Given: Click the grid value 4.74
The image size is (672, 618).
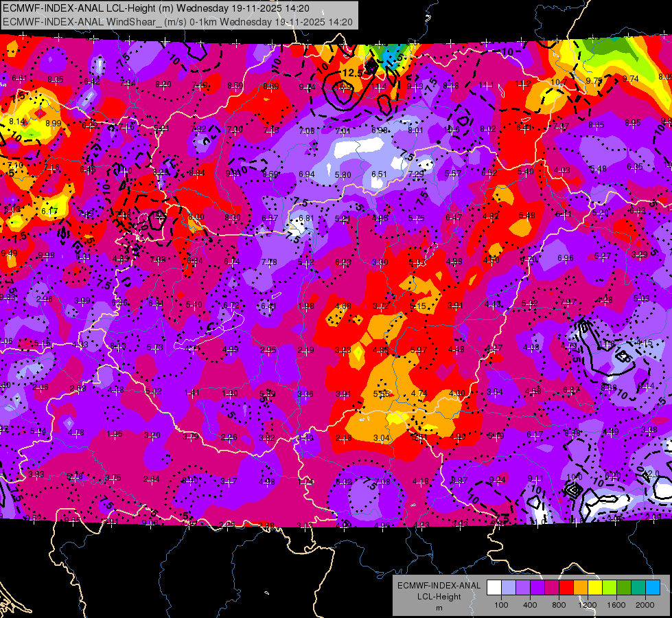Looking at the screenshot, I should (x=419, y=393).
